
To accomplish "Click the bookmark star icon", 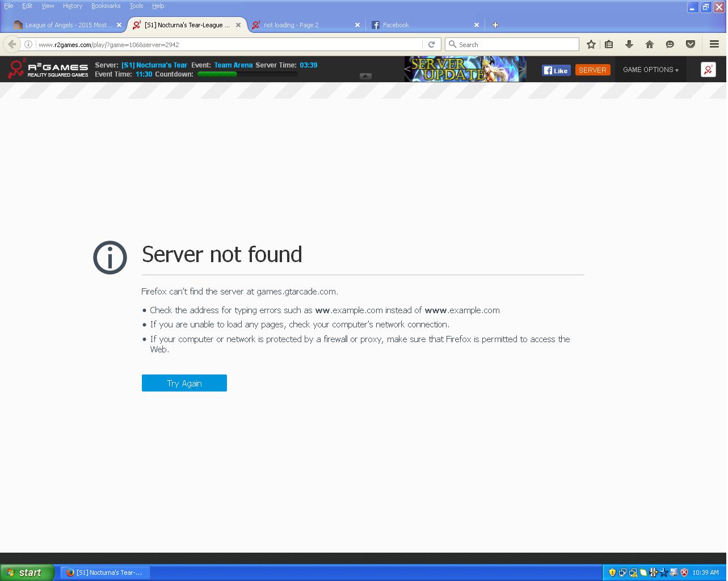I will (x=591, y=44).
